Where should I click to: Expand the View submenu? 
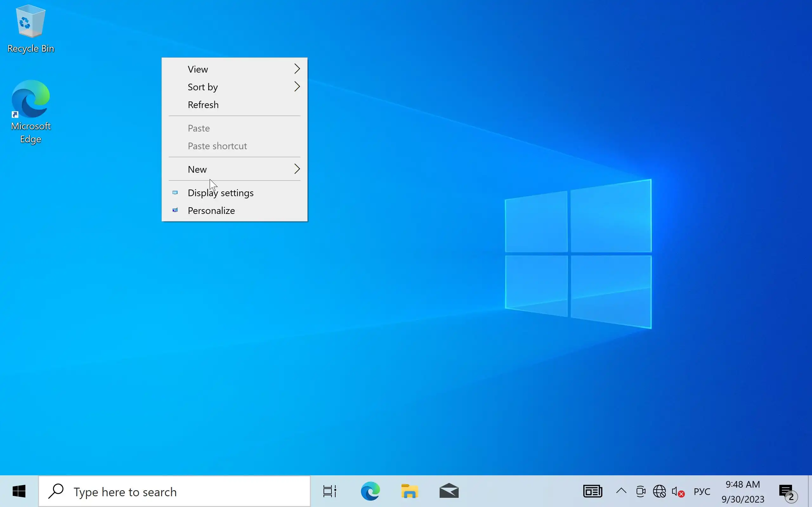[x=234, y=69]
